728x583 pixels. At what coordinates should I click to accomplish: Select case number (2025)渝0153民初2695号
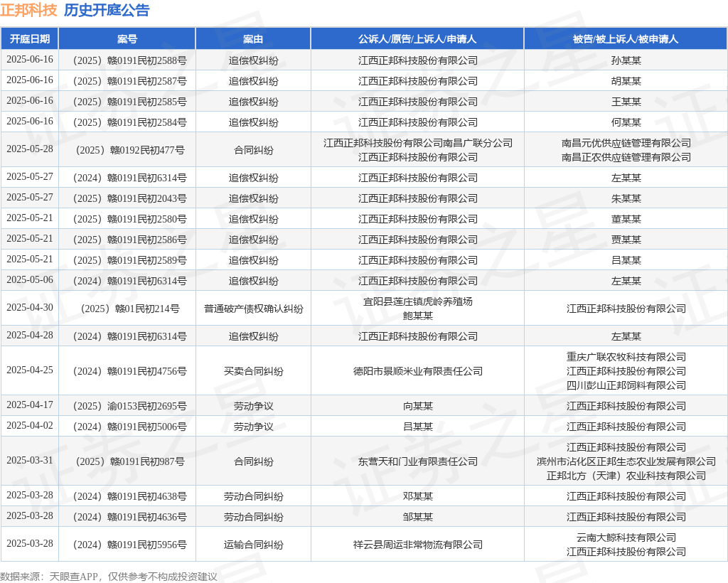pos(130,406)
